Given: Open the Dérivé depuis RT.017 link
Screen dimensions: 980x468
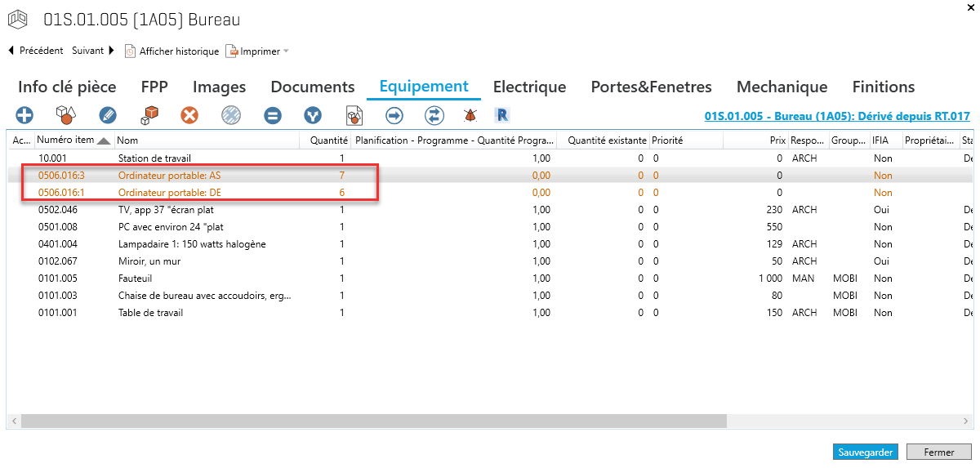Looking at the screenshot, I should (836, 116).
